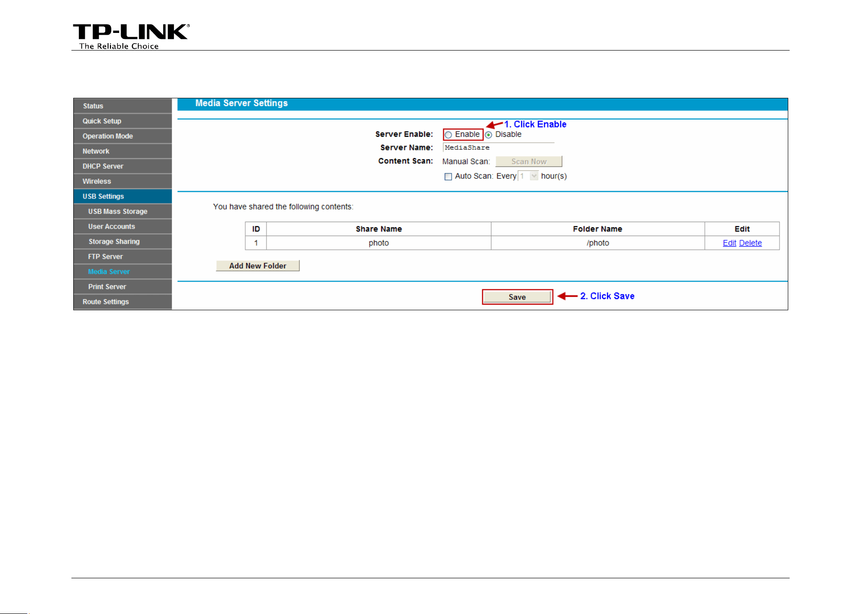Click the Media Server Settings title
This screenshot has width=868, height=614.
pos(242,103)
